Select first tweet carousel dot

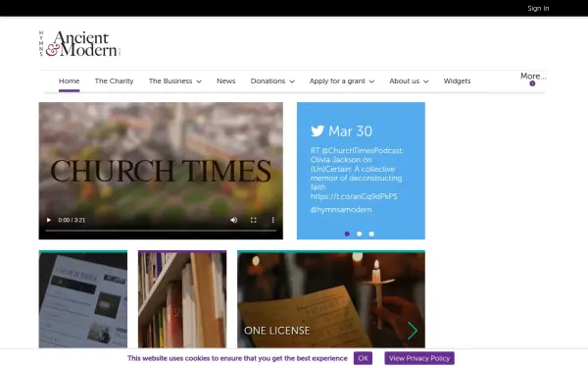tap(347, 234)
